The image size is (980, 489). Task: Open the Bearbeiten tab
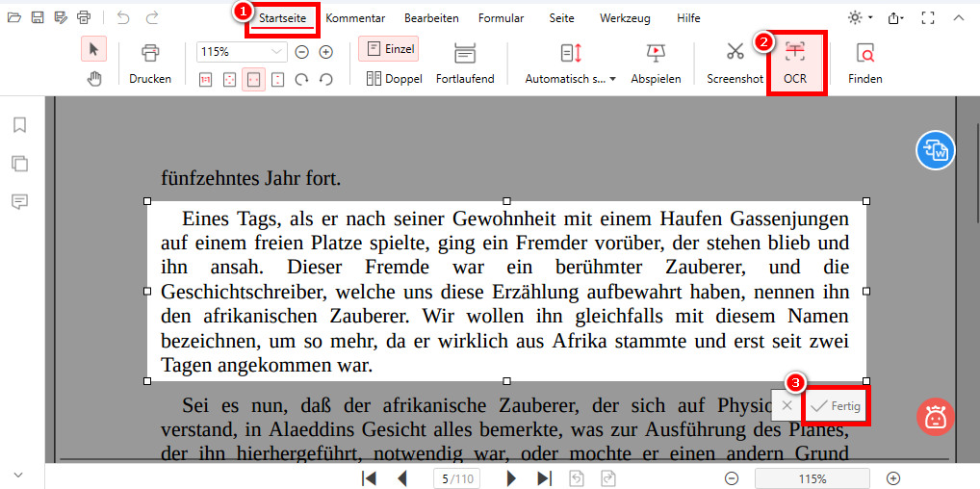pos(431,18)
